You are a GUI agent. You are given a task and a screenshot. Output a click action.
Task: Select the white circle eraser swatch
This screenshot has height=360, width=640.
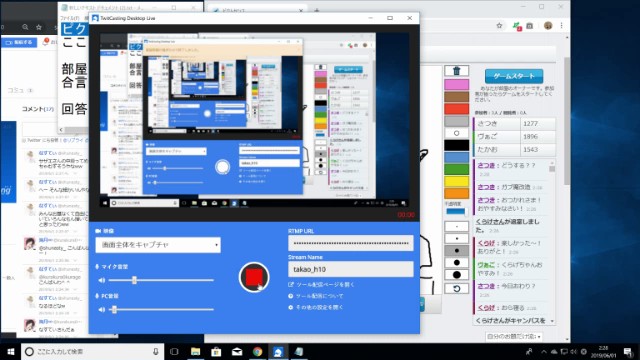(456, 133)
